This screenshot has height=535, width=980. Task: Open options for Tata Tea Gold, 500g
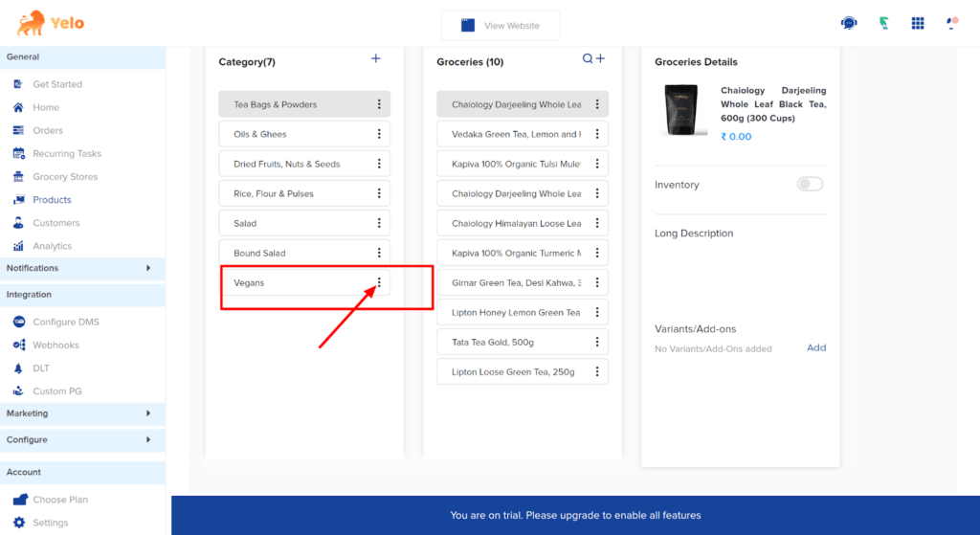597,342
